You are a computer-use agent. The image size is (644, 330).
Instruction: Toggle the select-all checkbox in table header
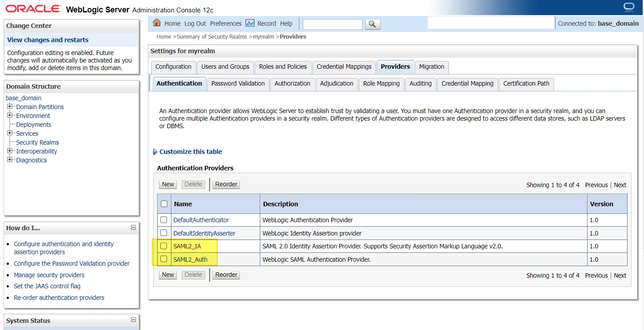tap(164, 204)
